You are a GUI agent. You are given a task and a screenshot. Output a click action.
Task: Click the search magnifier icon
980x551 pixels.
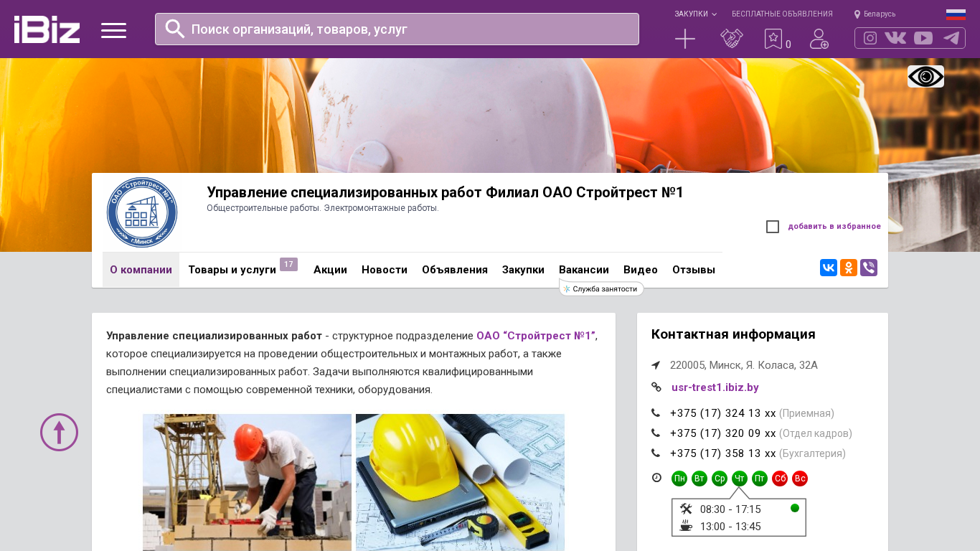coord(175,29)
